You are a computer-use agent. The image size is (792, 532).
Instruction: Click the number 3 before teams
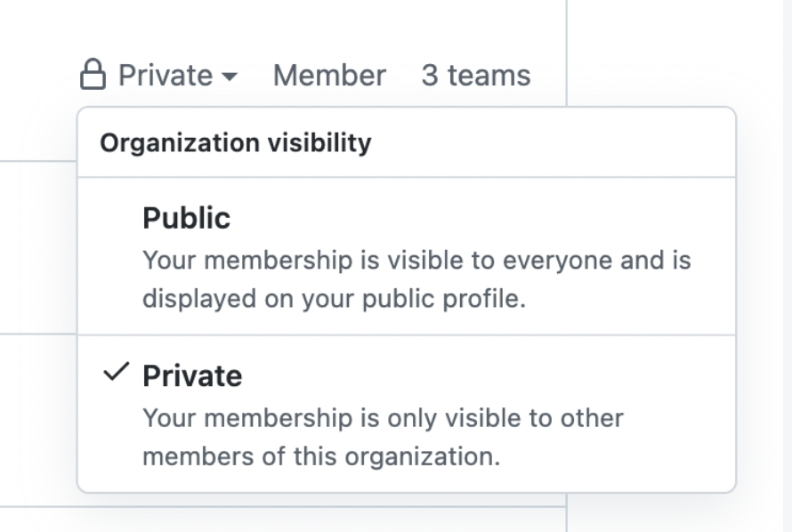[x=430, y=76]
